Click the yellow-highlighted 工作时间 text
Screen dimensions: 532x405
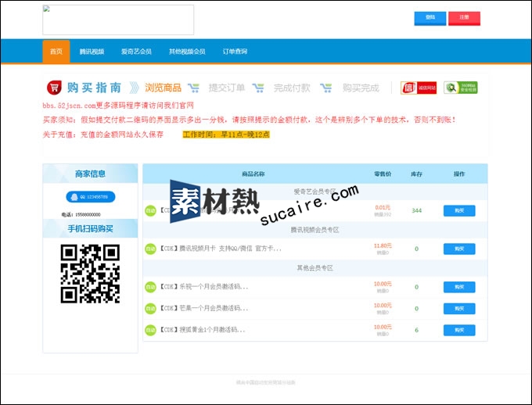click(226, 134)
